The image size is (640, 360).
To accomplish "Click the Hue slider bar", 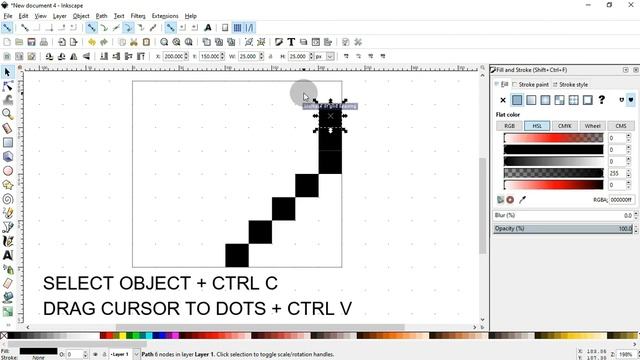I will pos(553,138).
